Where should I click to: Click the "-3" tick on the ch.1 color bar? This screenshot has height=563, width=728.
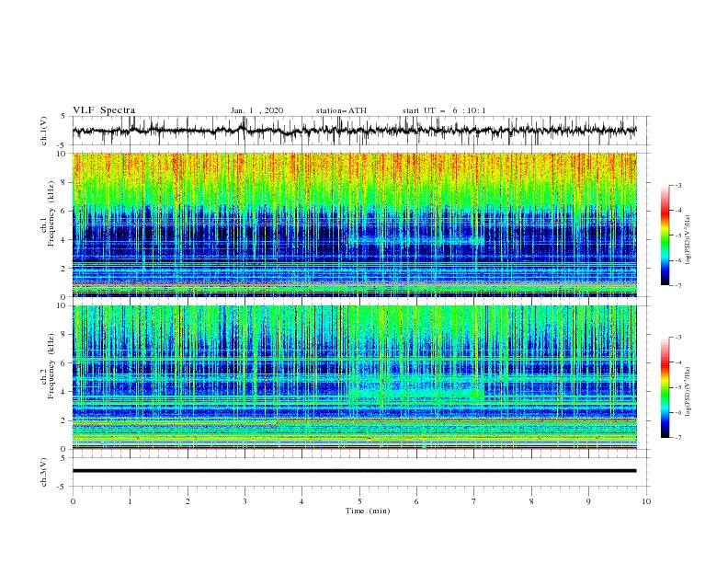point(678,185)
